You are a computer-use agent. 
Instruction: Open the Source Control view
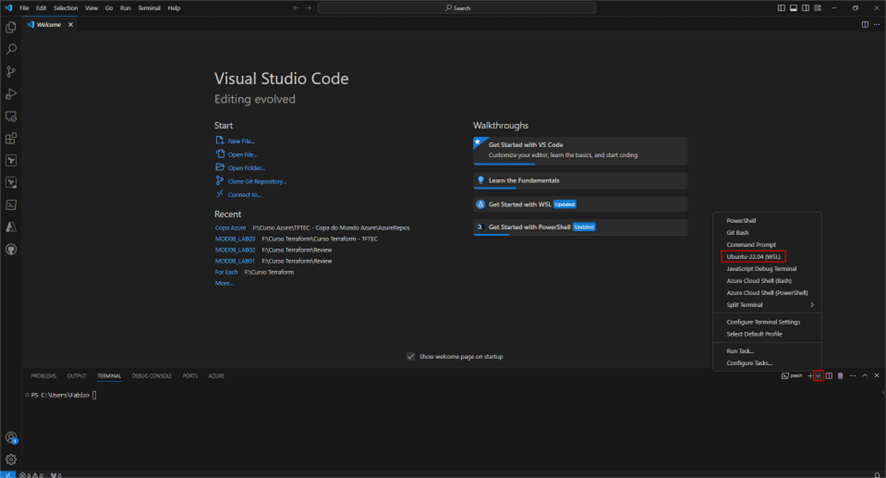pyautogui.click(x=11, y=72)
